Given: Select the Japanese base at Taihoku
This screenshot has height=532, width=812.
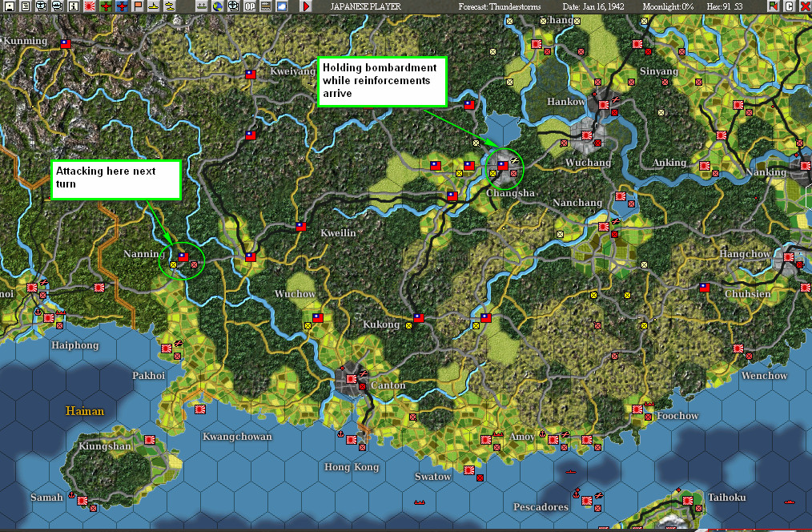Looking at the screenshot, I should click(688, 501).
